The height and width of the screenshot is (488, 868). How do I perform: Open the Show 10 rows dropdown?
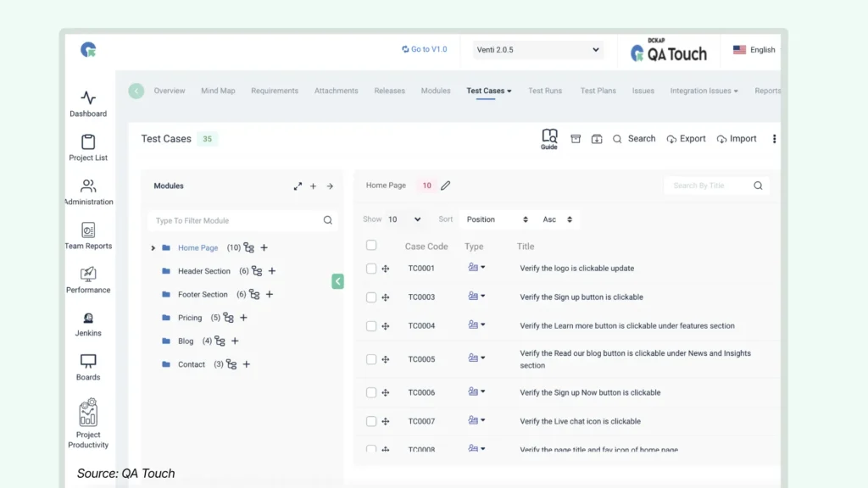coord(404,219)
